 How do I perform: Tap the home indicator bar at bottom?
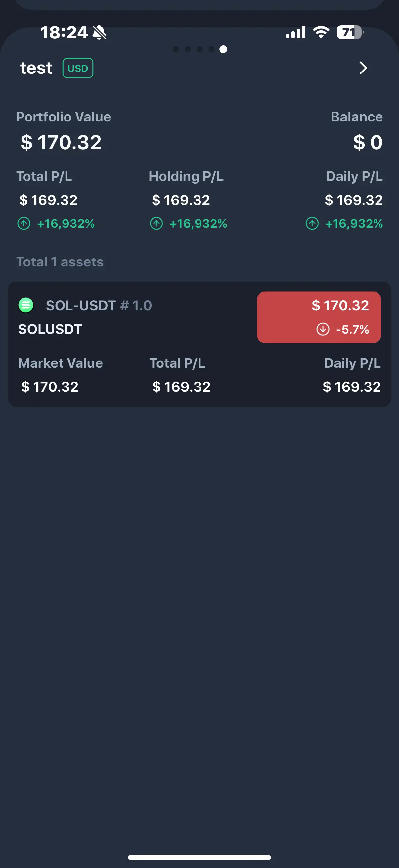(x=199, y=857)
